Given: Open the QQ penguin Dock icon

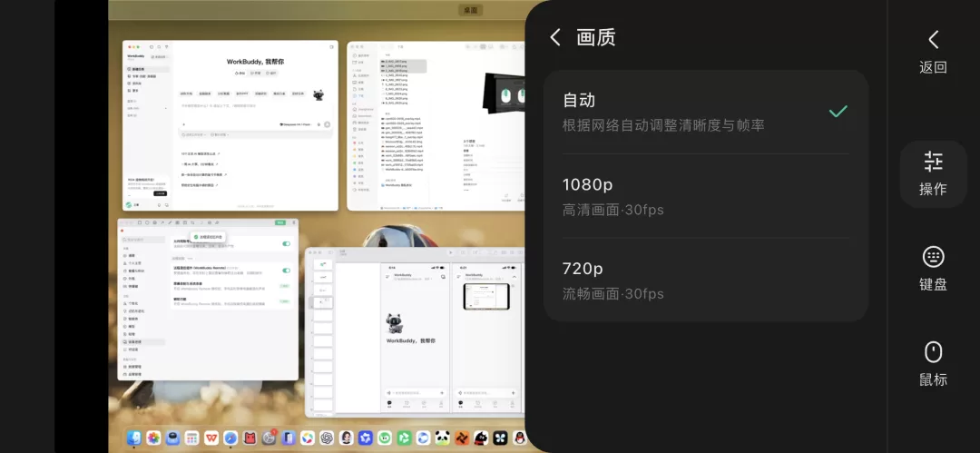Looking at the screenshot, I should pyautogui.click(x=519, y=438).
